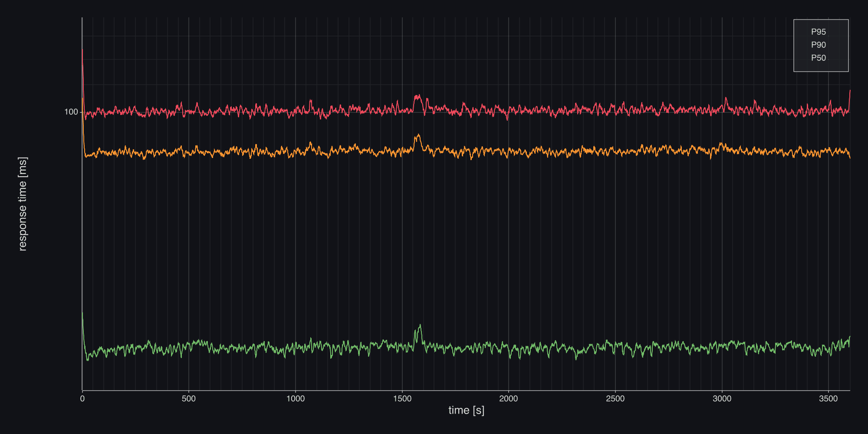
Task: Click the 1500 x-axis tick label
Action: pos(402,399)
